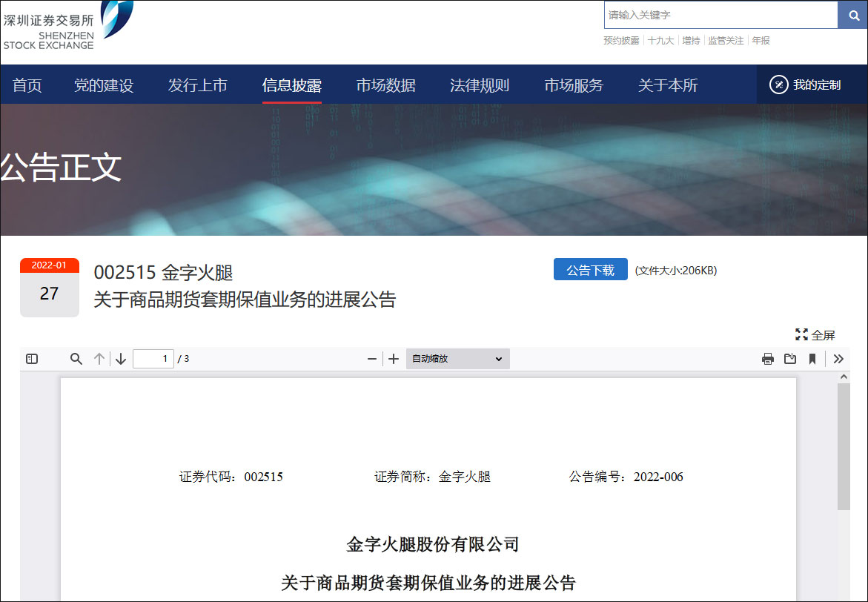Click the bookmark current view icon
Screen dimensions: 868x602
click(812, 359)
